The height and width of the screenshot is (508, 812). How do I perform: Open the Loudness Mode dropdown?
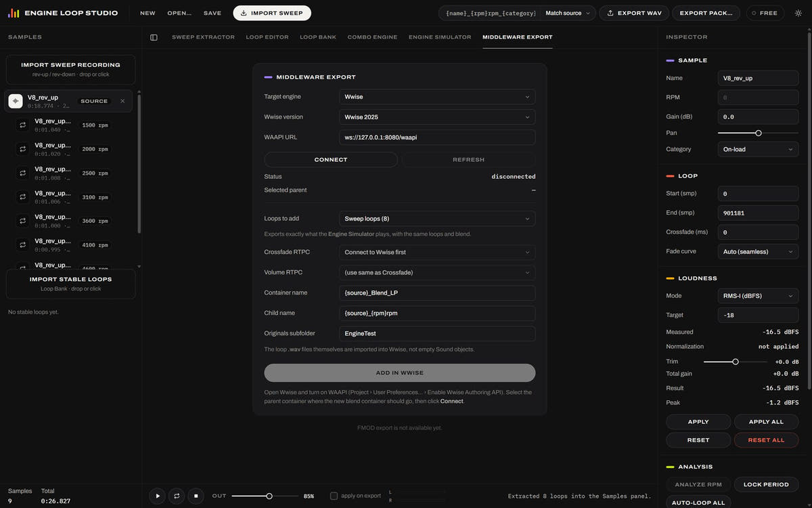(x=758, y=295)
